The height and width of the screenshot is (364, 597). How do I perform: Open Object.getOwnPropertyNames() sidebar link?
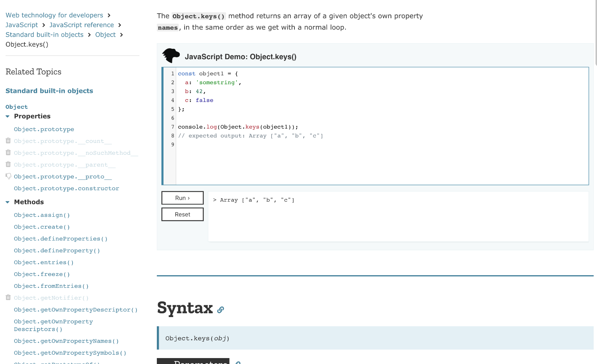[x=66, y=341]
